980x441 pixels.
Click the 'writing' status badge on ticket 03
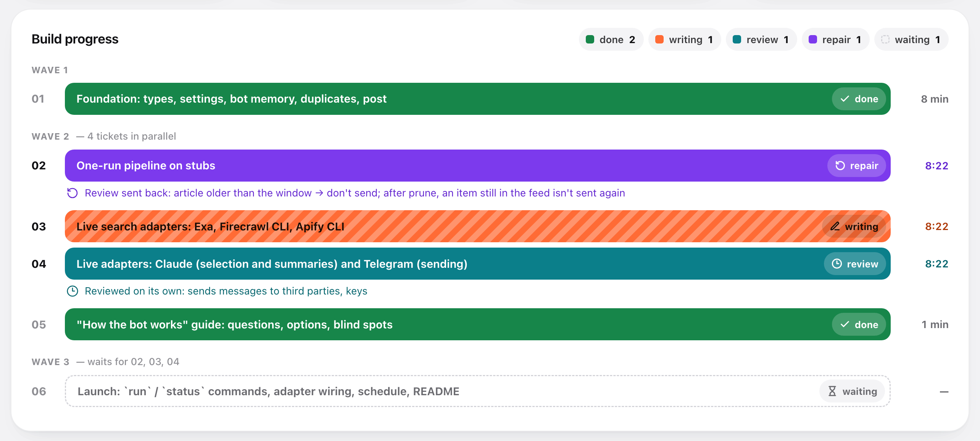tap(854, 226)
